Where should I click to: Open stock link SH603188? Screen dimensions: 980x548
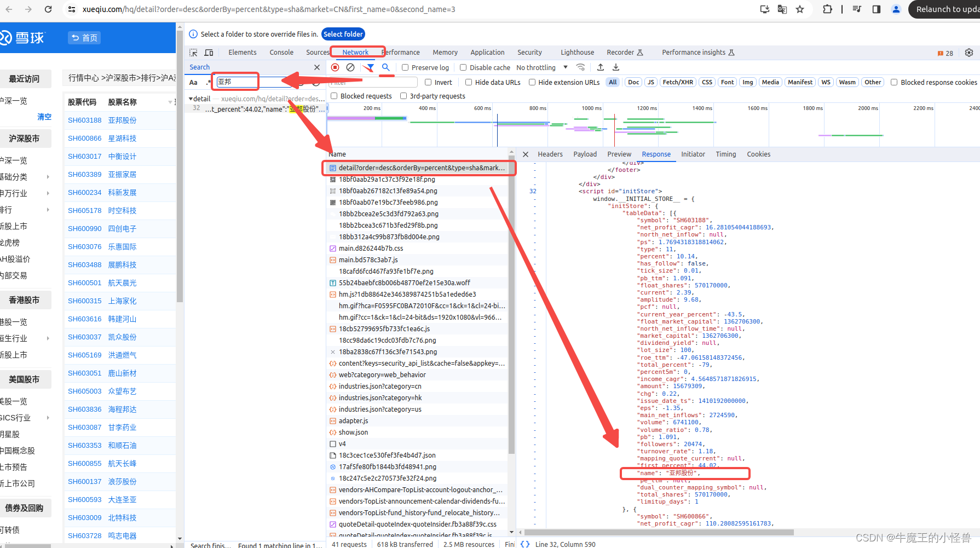(x=85, y=120)
